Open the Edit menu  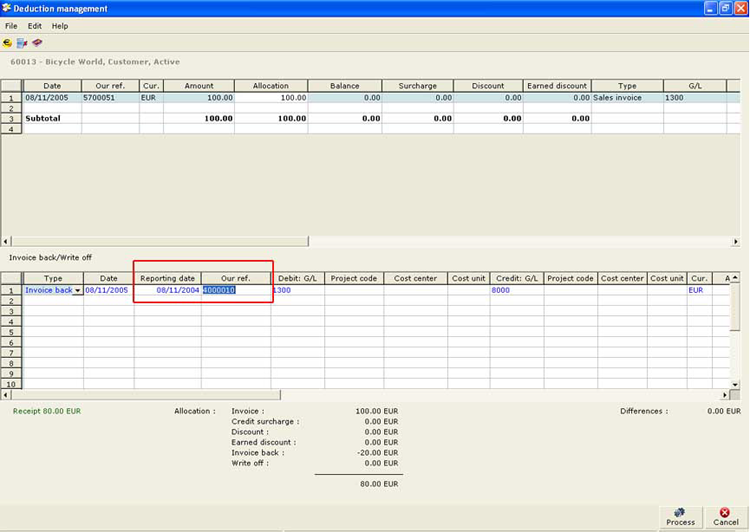[35, 26]
